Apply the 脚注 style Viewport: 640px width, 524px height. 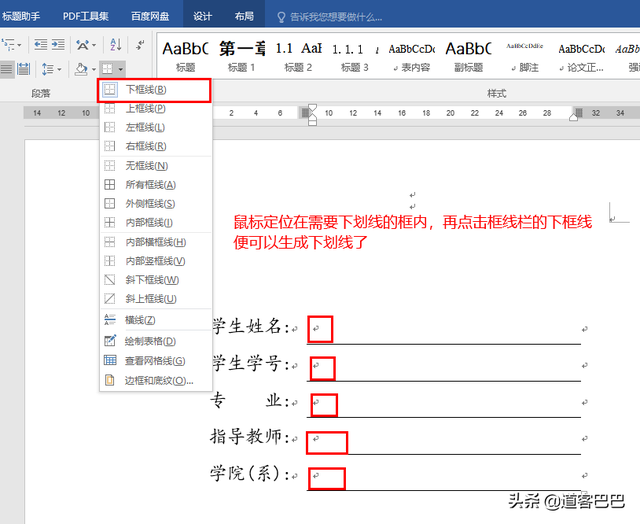click(525, 56)
